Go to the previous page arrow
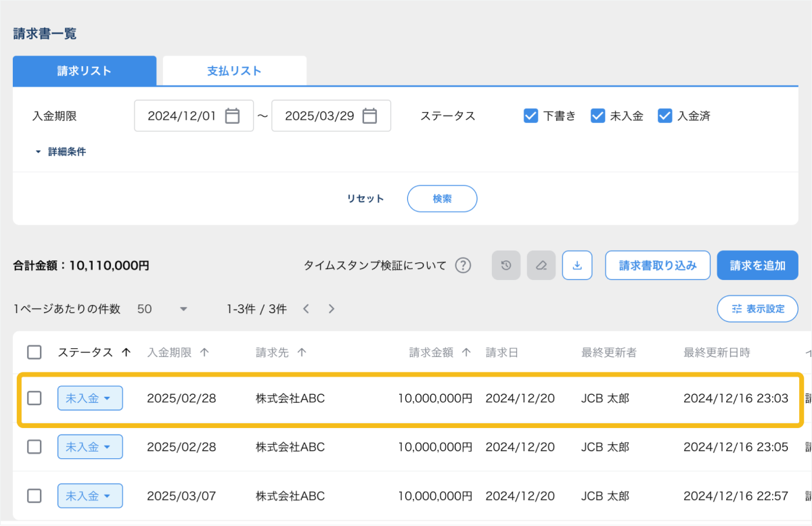812x526 pixels. [x=306, y=309]
